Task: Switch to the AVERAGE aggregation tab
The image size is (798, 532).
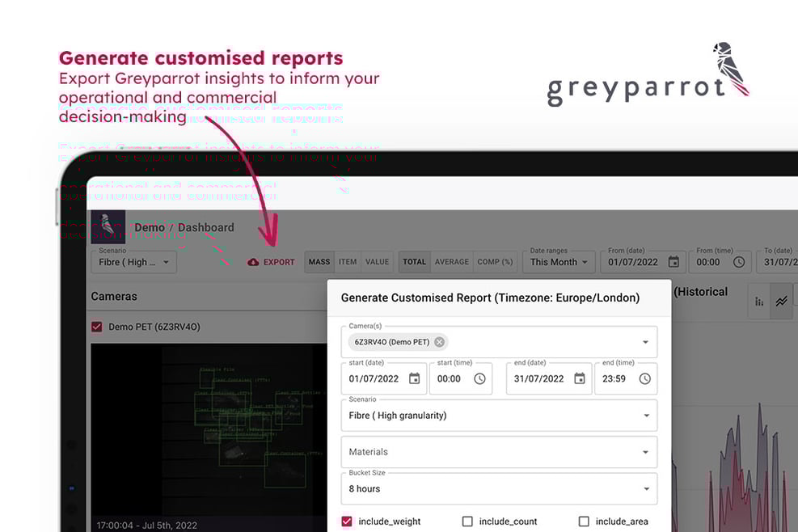Action: tap(452, 262)
